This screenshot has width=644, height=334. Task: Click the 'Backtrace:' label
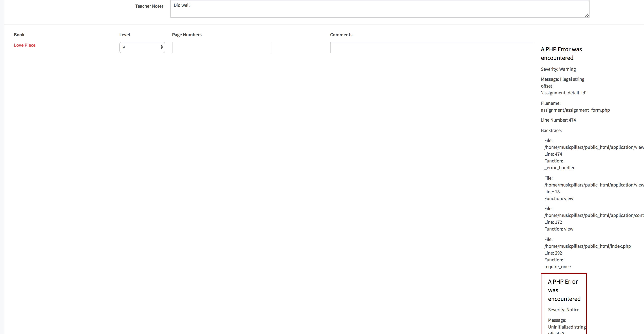tap(551, 130)
